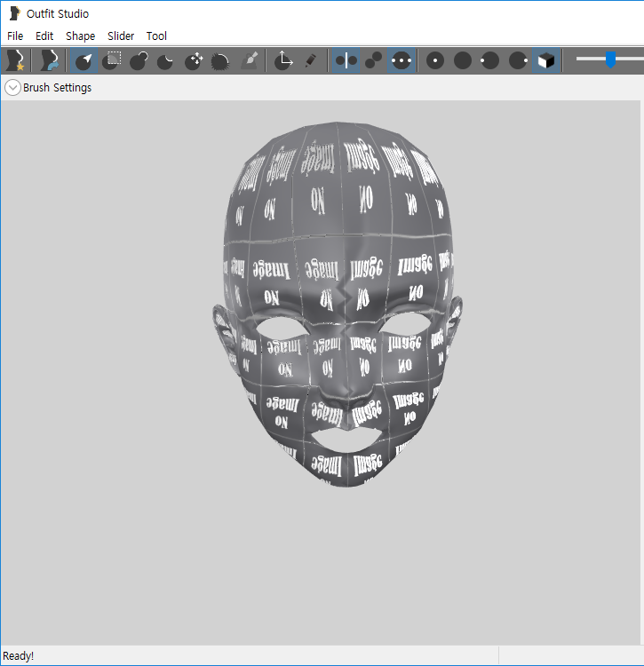Click the Outfit Studio title bar icon
Screen dimensions: 644x666
click(x=14, y=13)
